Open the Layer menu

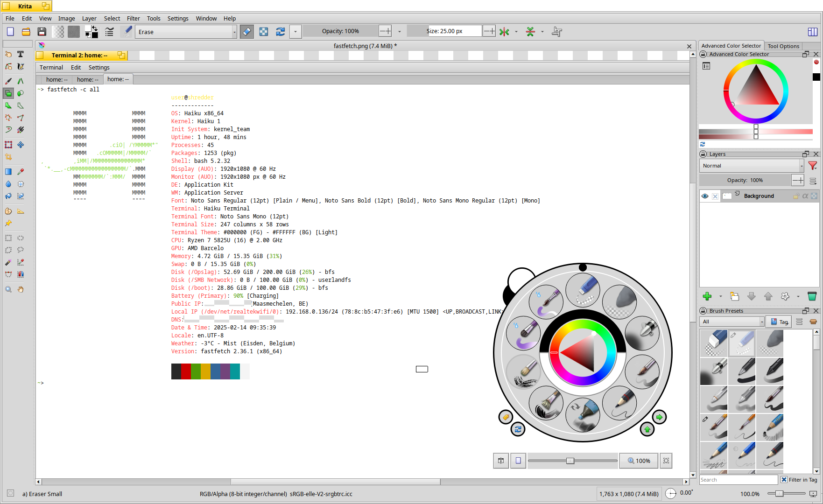[89, 19]
